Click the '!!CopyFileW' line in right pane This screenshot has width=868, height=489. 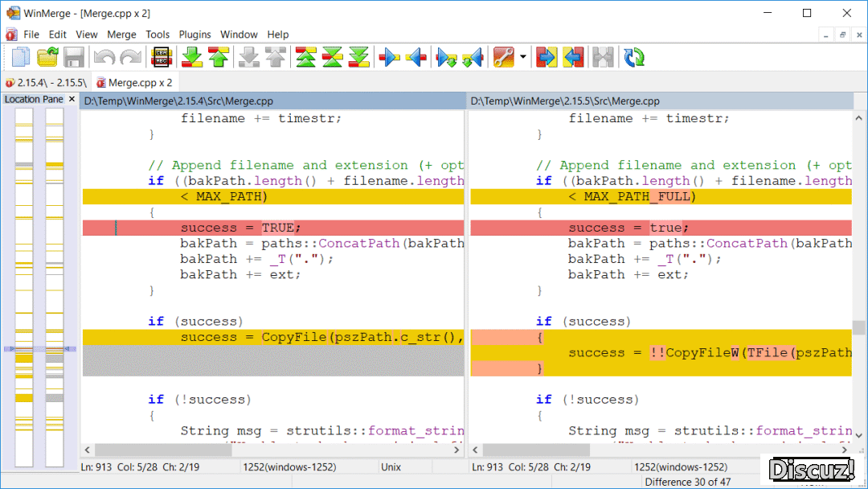pos(661,353)
